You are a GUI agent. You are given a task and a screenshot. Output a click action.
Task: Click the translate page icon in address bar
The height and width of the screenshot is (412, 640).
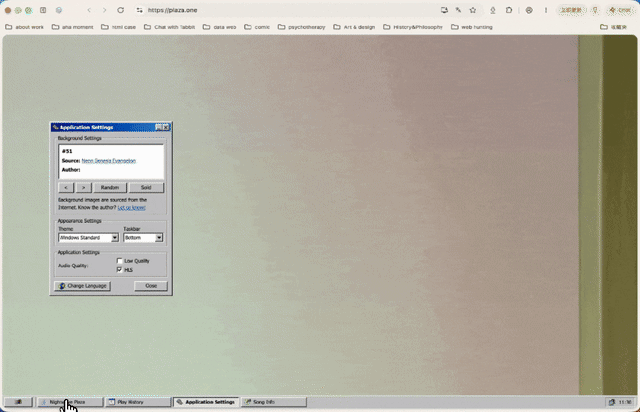coord(458,10)
